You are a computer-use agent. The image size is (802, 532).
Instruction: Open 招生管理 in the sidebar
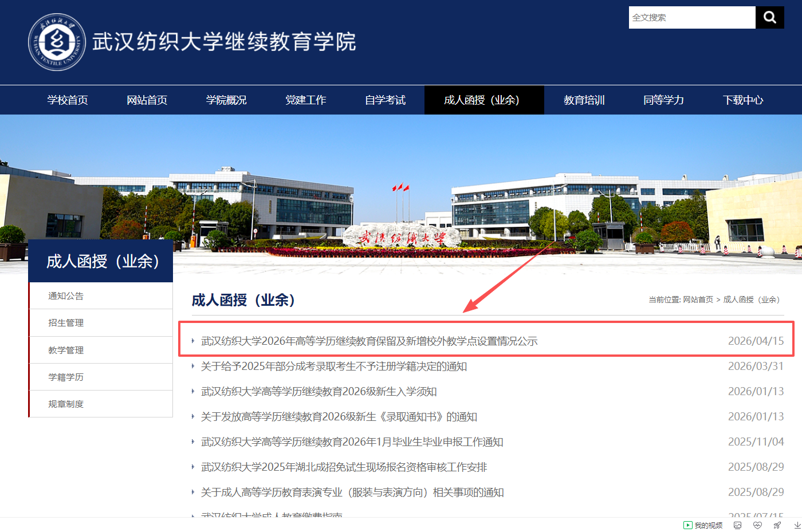coord(101,323)
